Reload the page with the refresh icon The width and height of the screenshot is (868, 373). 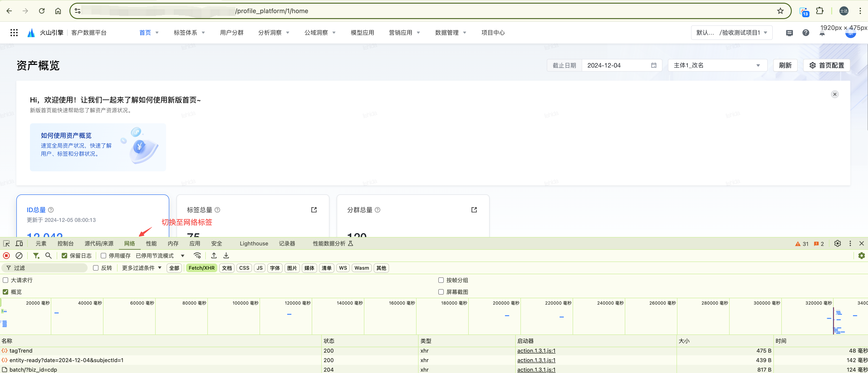tap(42, 11)
